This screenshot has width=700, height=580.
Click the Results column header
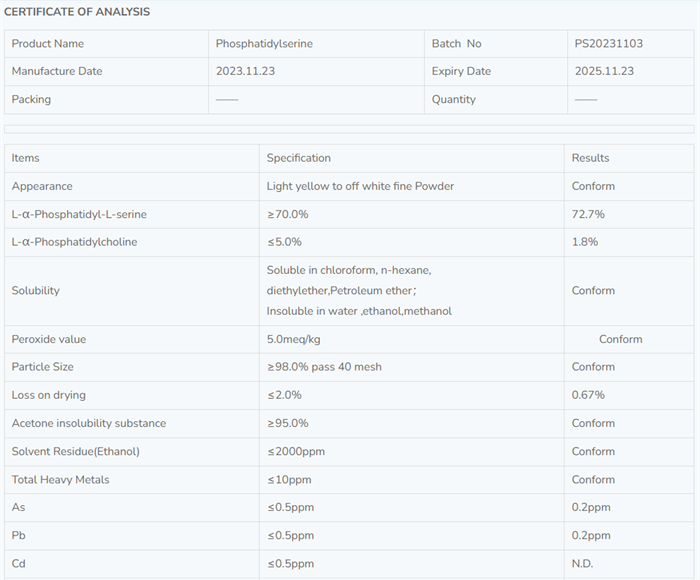(590, 158)
